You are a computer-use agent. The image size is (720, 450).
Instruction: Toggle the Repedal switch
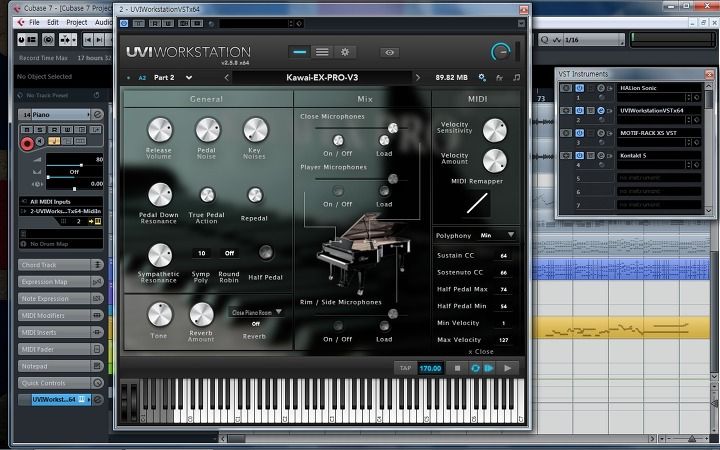coord(255,195)
